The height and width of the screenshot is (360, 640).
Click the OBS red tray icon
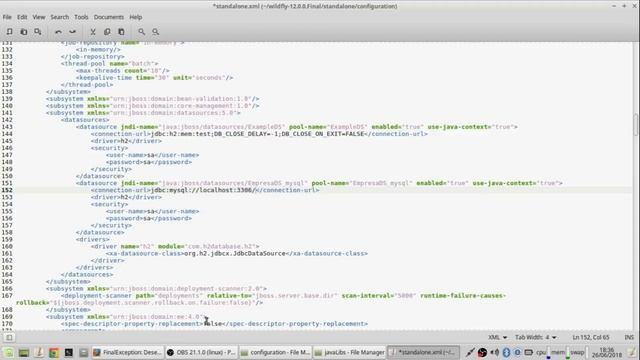[482, 352]
